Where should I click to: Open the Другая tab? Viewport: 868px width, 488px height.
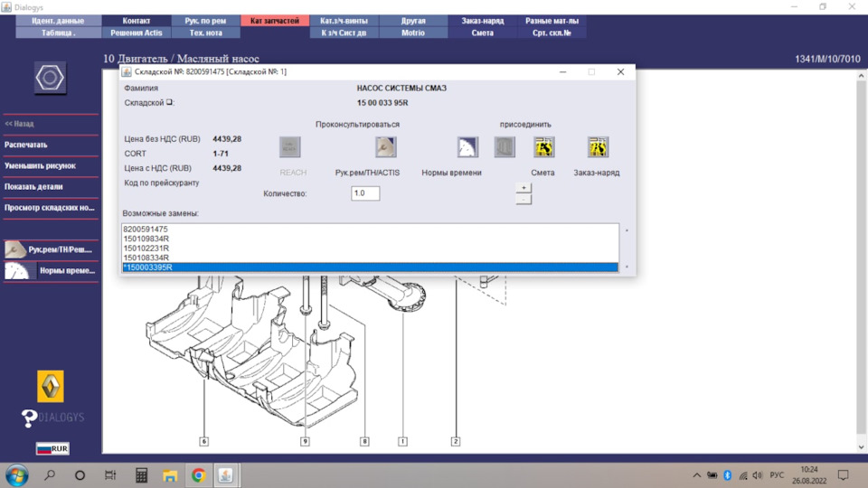413,21
